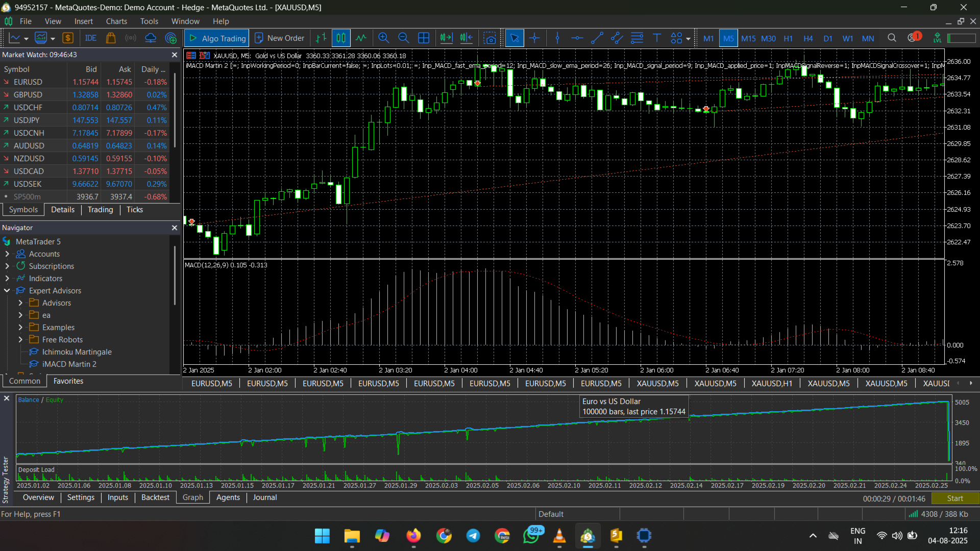
Task: Collapse the Expert Advisors tree node
Action: point(7,290)
